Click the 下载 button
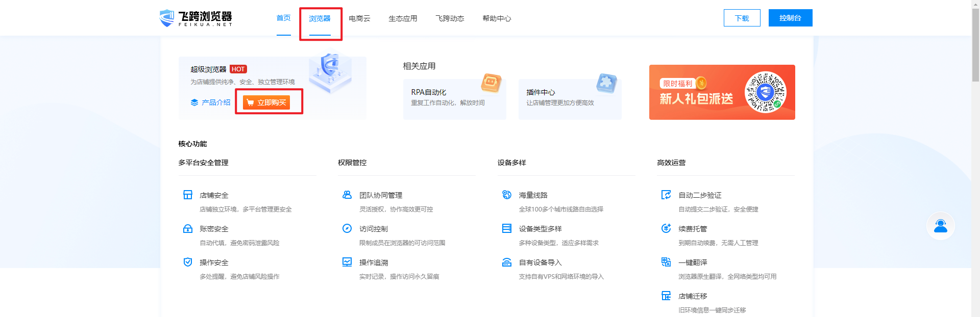Image resolution: width=980 pixels, height=317 pixels. click(x=742, y=18)
